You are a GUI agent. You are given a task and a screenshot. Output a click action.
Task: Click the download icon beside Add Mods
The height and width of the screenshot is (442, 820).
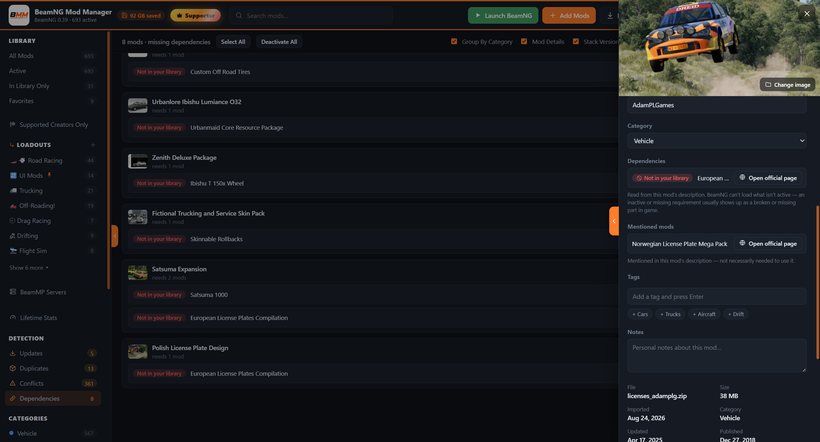[x=610, y=16]
